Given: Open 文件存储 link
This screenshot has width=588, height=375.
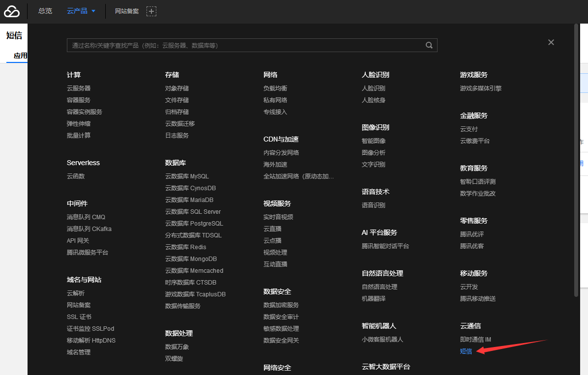Looking at the screenshot, I should click(177, 100).
